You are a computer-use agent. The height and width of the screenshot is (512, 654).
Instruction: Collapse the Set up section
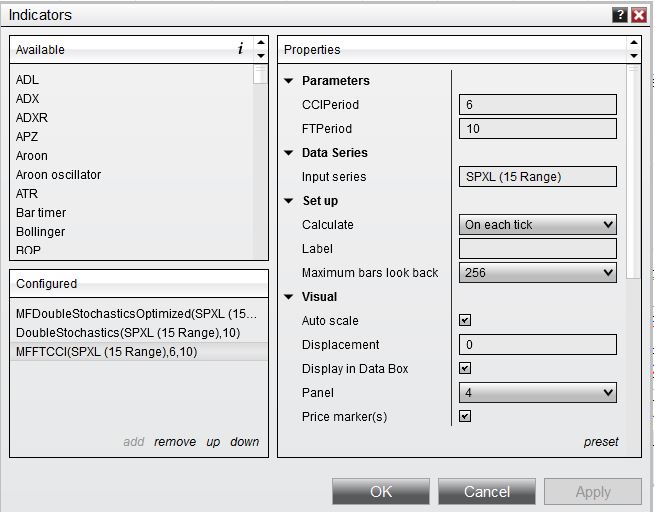coord(289,201)
